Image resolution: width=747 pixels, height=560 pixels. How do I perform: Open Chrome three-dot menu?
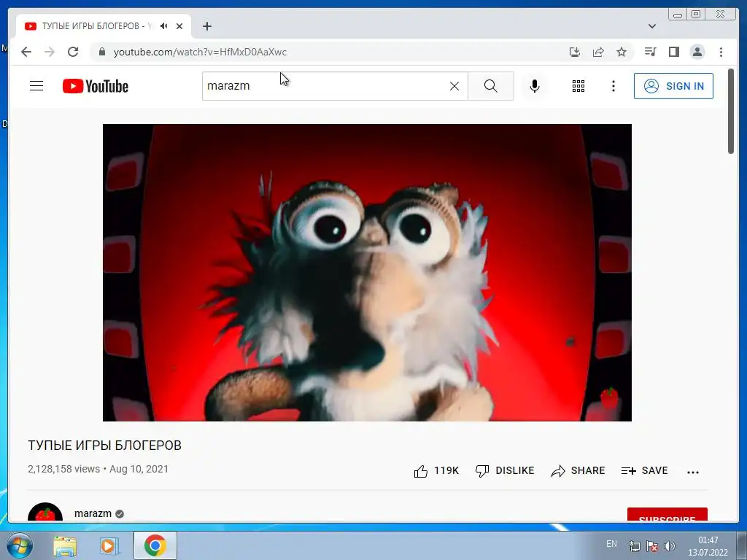point(721,52)
